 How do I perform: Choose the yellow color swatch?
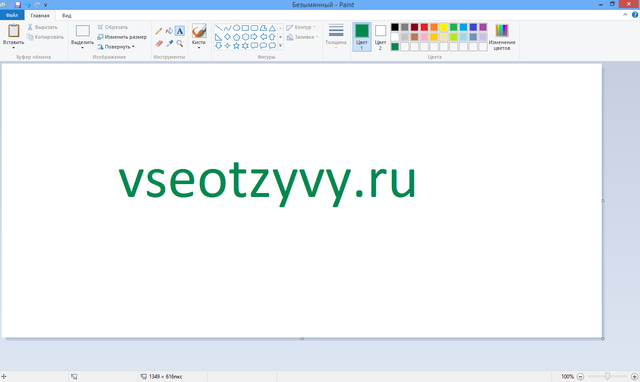tap(444, 27)
